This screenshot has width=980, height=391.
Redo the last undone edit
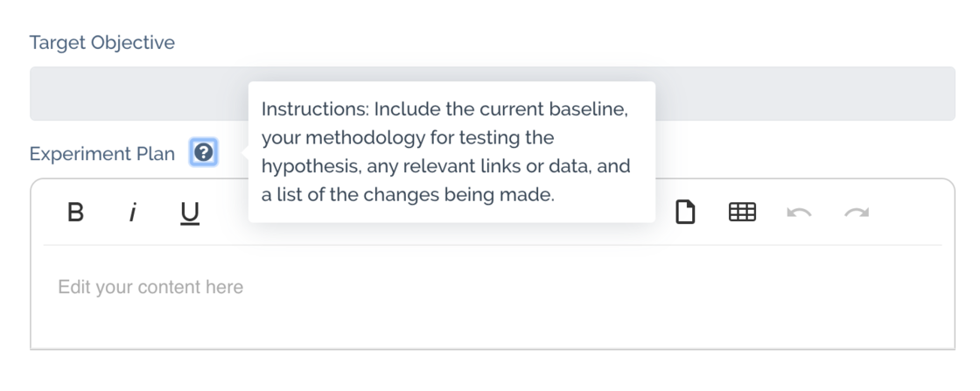pos(856,213)
